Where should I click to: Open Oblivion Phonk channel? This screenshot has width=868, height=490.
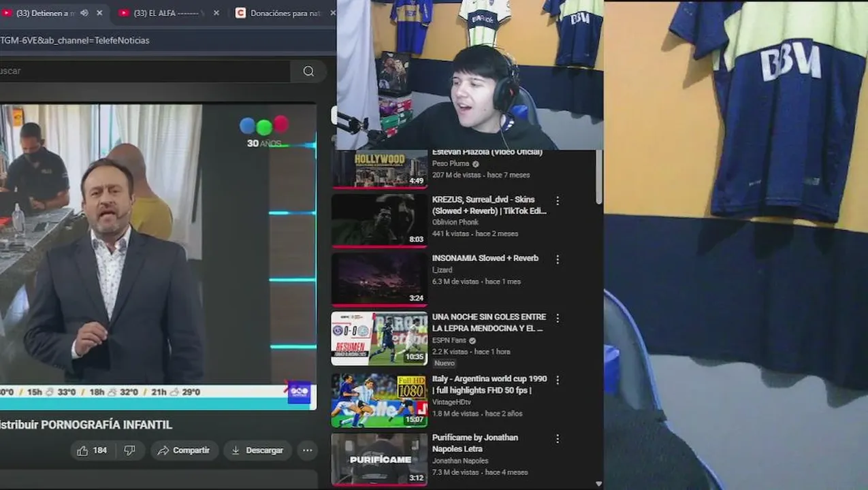click(x=455, y=223)
